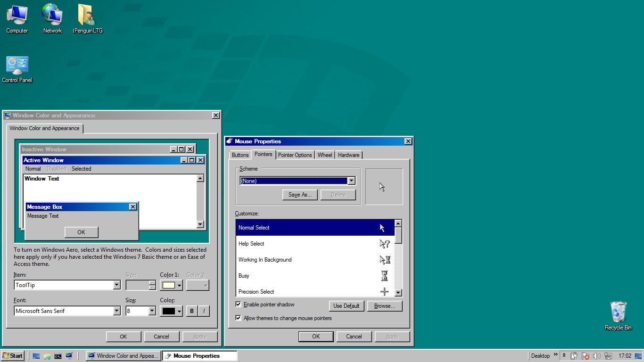Click the Mouse Properties title bar icon
644x362 pixels.
230,141
